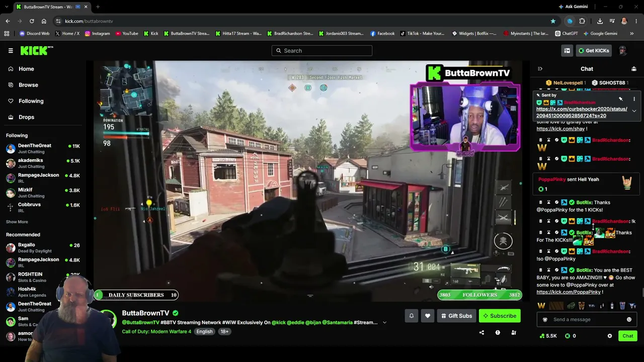The height and width of the screenshot is (362, 644).
Task: Go back in browser history
Action: point(8,21)
